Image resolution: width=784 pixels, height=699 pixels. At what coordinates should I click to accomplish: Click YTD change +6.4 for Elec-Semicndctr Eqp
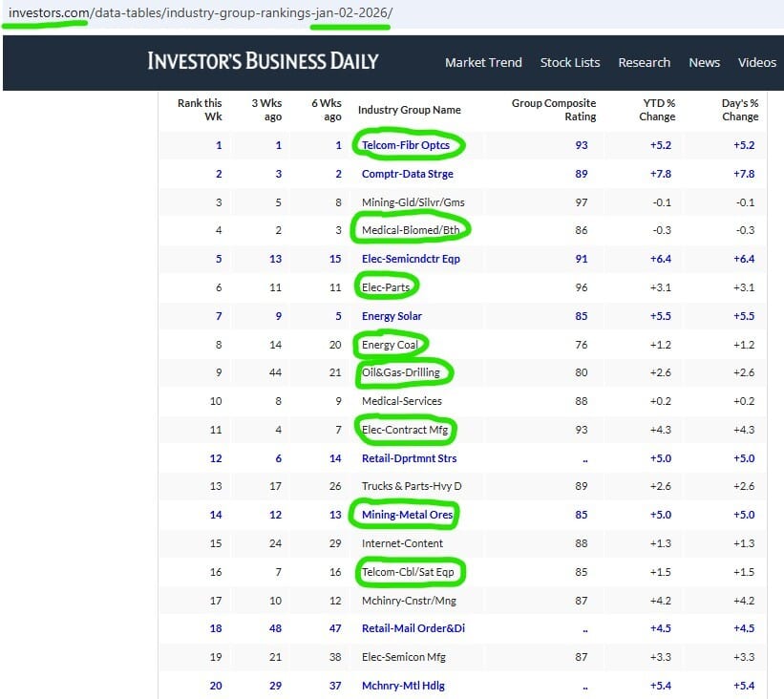661,259
